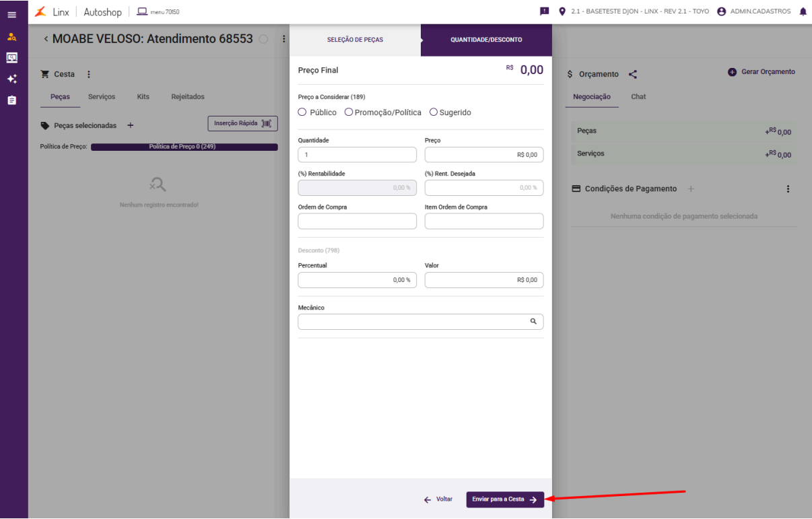Click Enviar para a Cesta button
Image resolution: width=812 pixels, height=519 pixels.
click(x=505, y=499)
